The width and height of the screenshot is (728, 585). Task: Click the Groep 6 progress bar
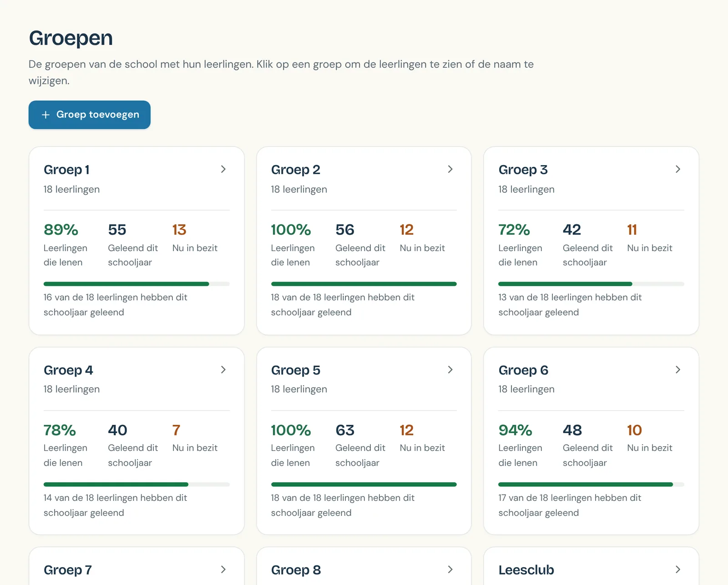[591, 484]
